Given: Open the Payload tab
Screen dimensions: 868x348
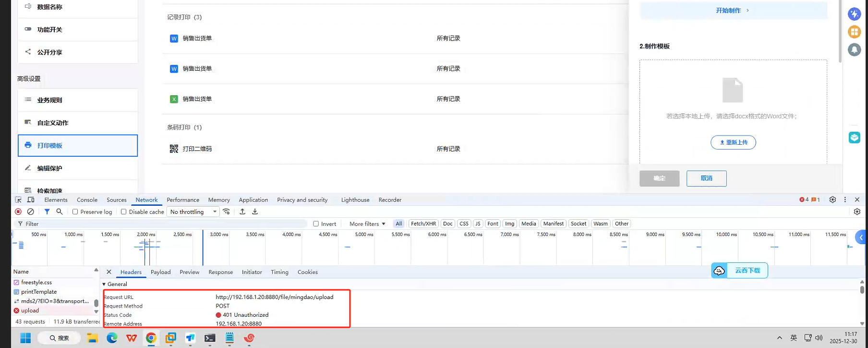Looking at the screenshot, I should coord(160,272).
